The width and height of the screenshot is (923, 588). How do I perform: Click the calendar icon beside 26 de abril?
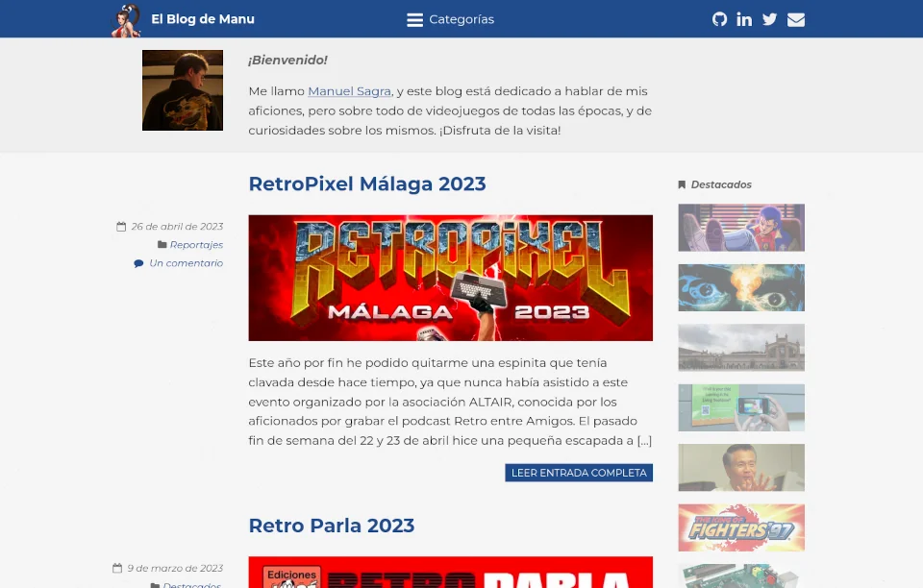click(120, 226)
